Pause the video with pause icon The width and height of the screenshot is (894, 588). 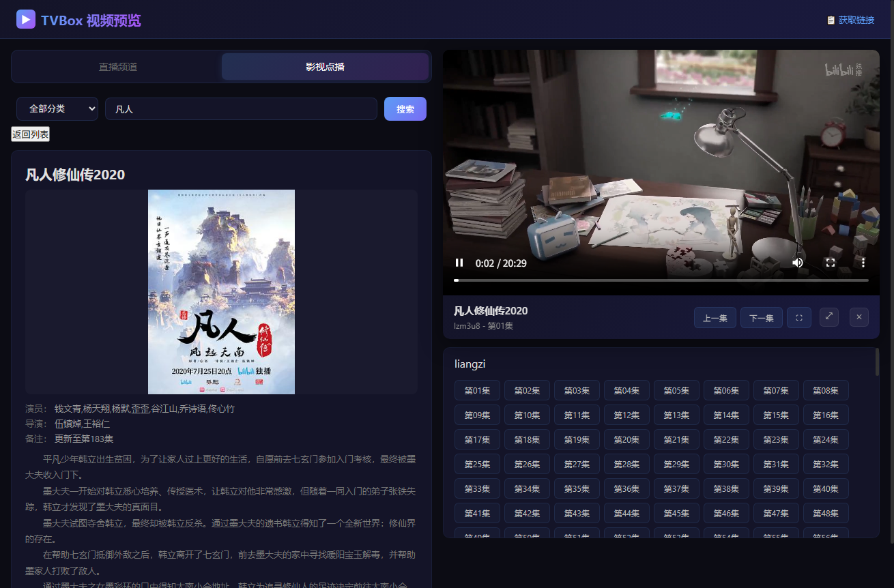pyautogui.click(x=459, y=263)
